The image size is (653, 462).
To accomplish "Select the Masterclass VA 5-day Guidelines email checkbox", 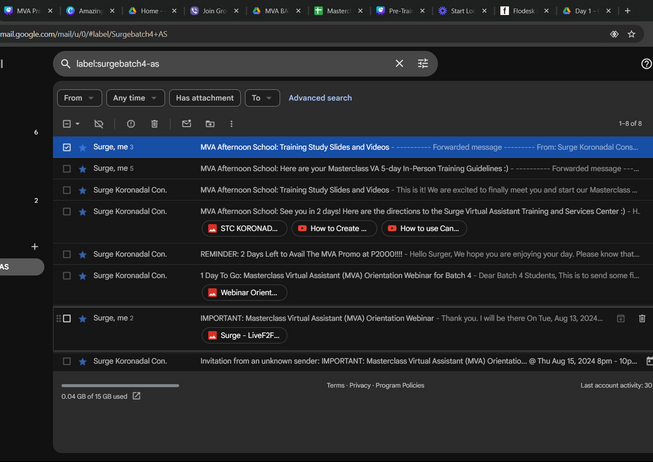I will tap(67, 169).
